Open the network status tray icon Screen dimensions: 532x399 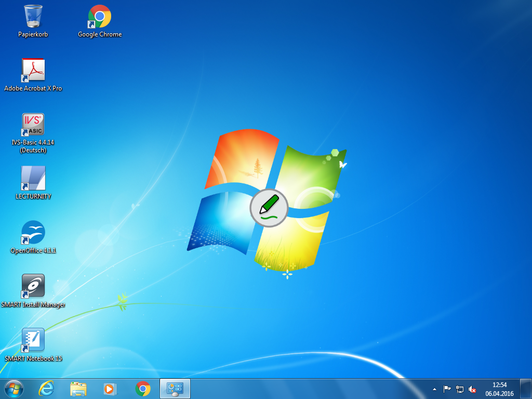point(460,389)
